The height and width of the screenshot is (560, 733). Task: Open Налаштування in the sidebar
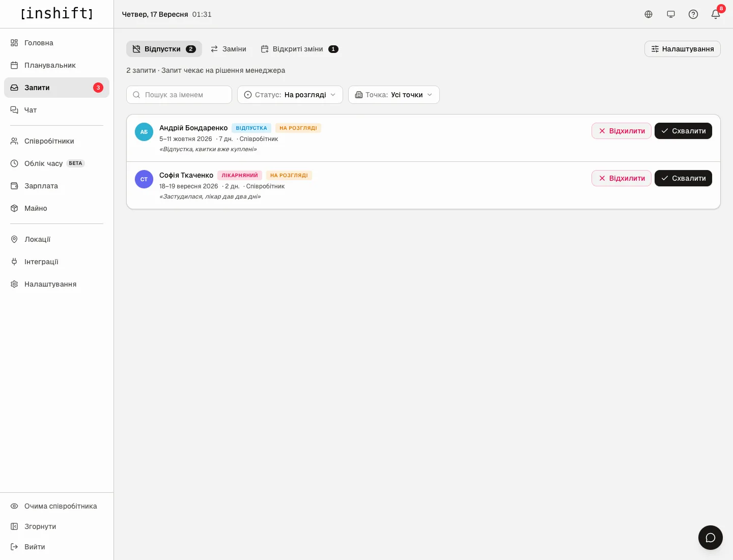pos(57,284)
